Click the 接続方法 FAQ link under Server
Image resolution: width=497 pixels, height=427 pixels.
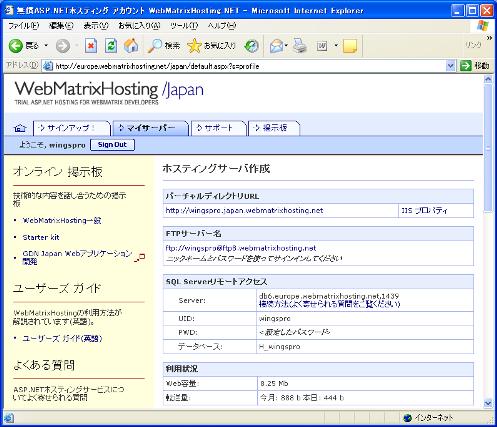[329, 304]
